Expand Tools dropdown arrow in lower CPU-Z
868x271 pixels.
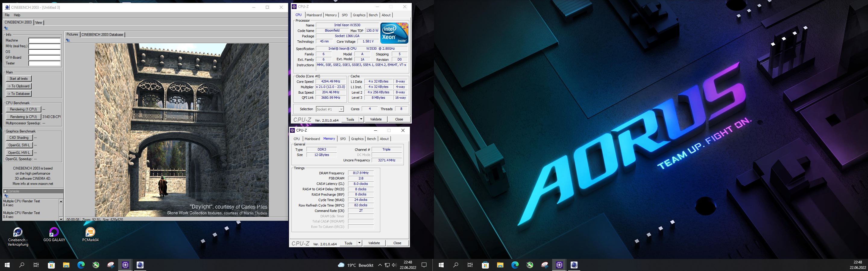[359, 243]
